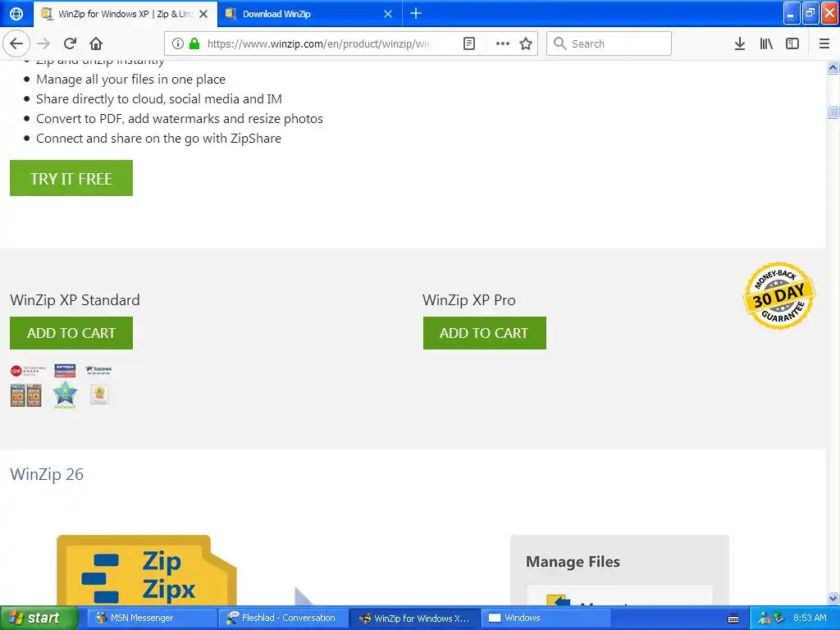840x630 pixels.
Task: Go back to the previous page
Action: 16,43
